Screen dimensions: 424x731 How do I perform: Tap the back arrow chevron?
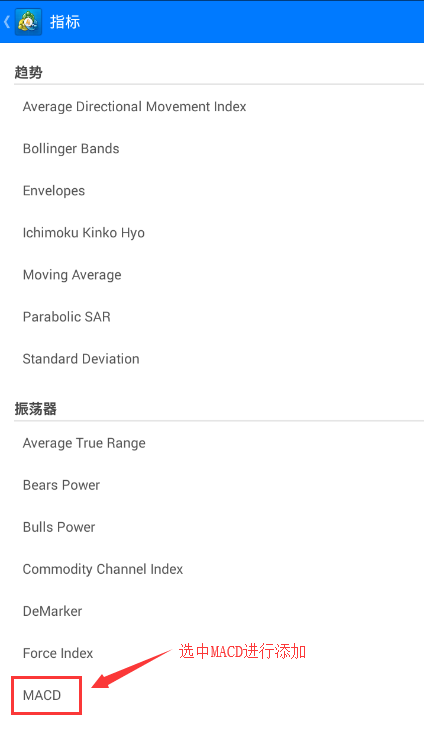point(7,21)
